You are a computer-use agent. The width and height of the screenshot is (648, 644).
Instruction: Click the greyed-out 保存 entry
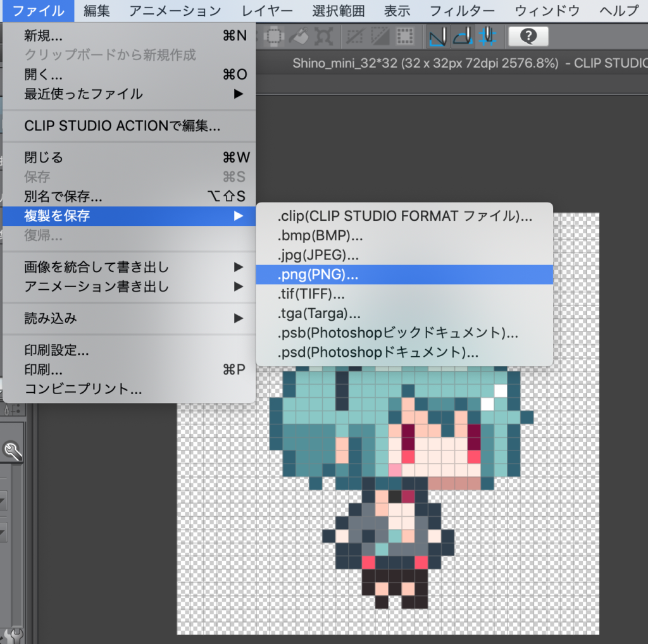pos(129,176)
